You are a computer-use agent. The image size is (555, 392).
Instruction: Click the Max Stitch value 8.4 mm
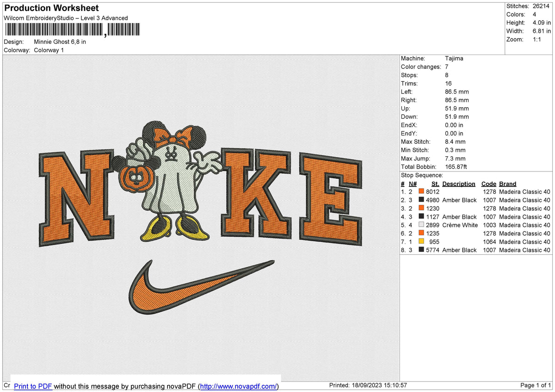pyautogui.click(x=455, y=141)
